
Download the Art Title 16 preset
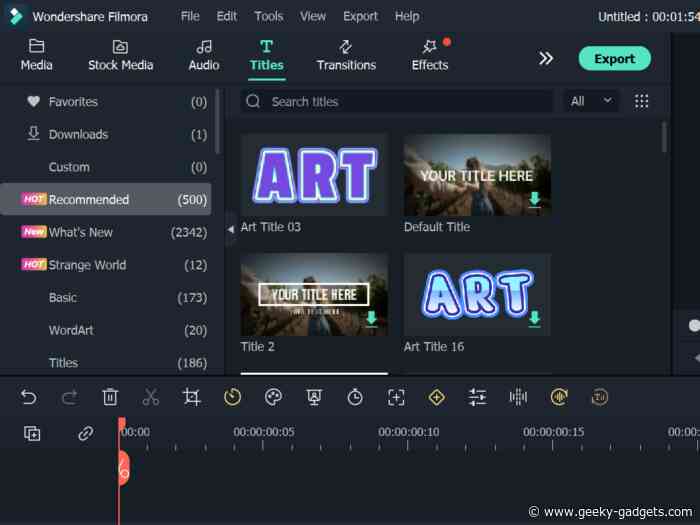[x=534, y=319]
